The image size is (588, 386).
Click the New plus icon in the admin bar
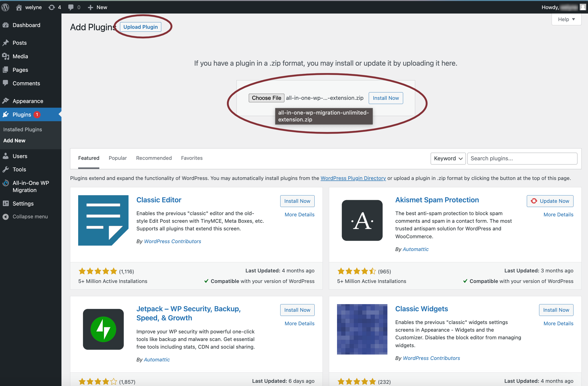90,7
